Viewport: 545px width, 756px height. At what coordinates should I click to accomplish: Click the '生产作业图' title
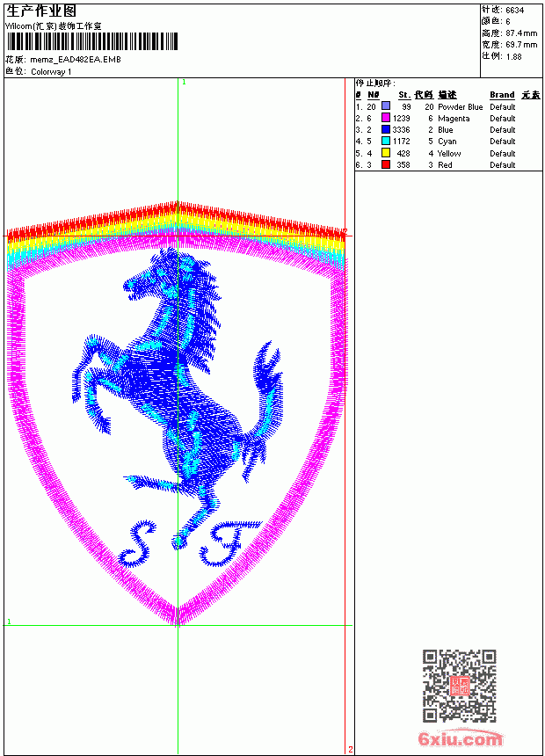(x=41, y=11)
